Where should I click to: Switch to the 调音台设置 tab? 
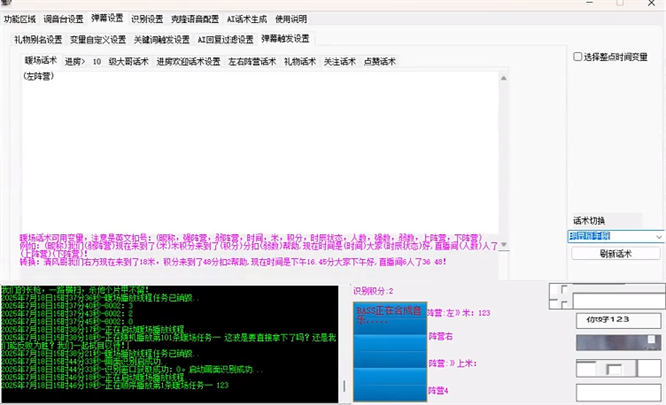click(63, 20)
